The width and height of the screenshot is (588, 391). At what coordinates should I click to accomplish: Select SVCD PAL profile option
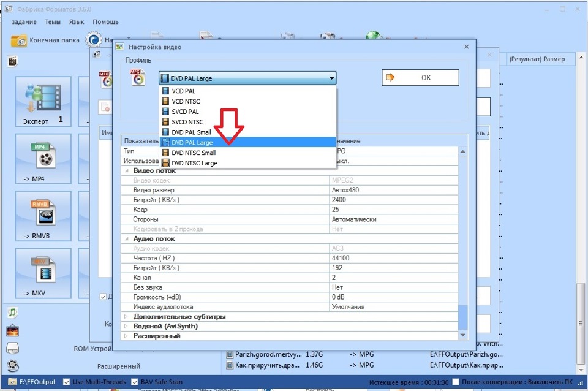click(x=247, y=112)
